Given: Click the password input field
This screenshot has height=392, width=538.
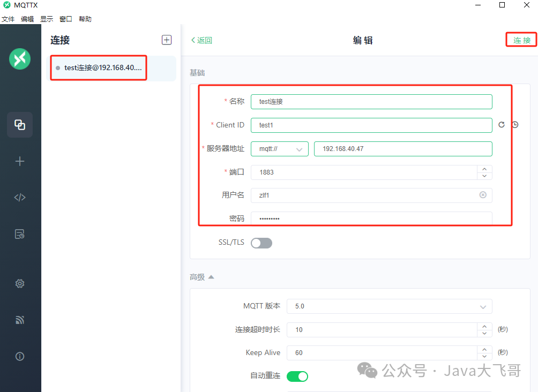Looking at the screenshot, I should coord(371,218).
